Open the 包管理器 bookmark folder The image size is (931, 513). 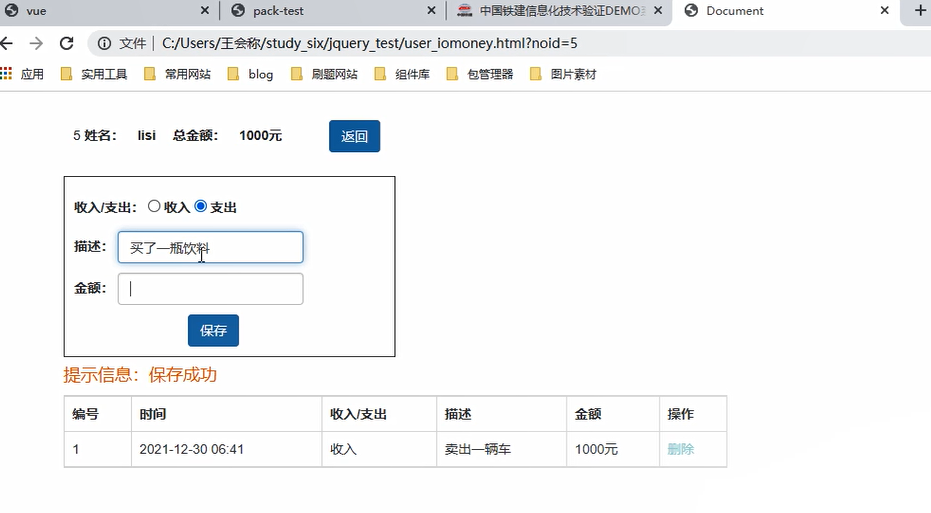[480, 74]
